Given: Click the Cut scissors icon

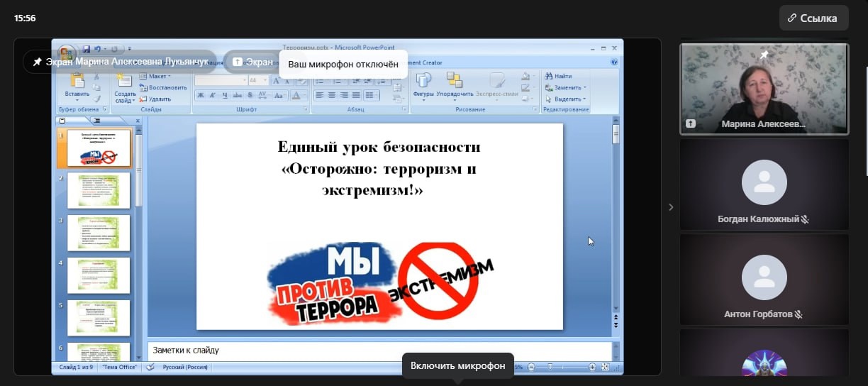Looking at the screenshot, I should click(x=97, y=76).
